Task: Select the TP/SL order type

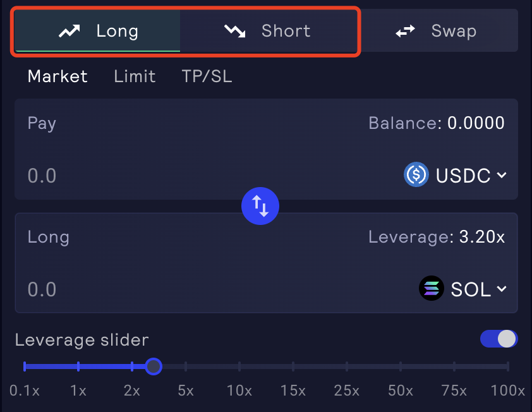Action: tap(207, 76)
